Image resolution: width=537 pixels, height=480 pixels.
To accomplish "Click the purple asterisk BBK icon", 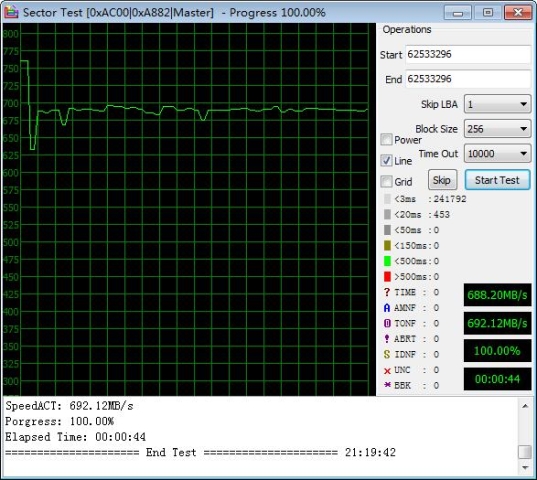I will click(387, 385).
